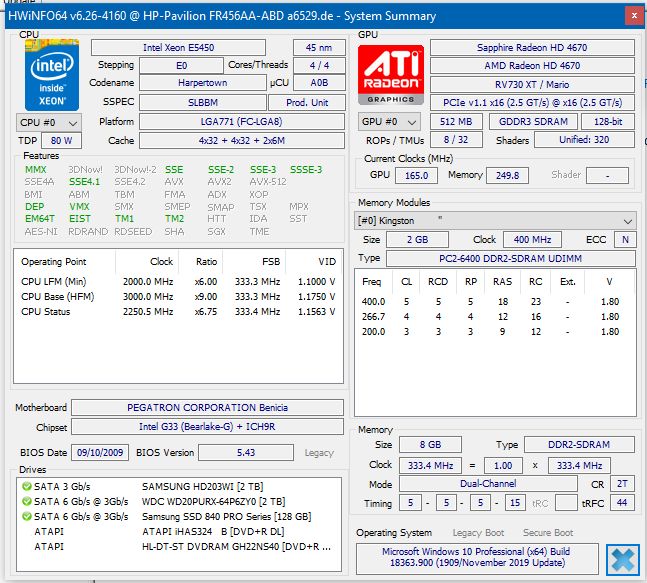
Task: Click green status icon for WDC WD20PURX drive
Action: (x=27, y=501)
